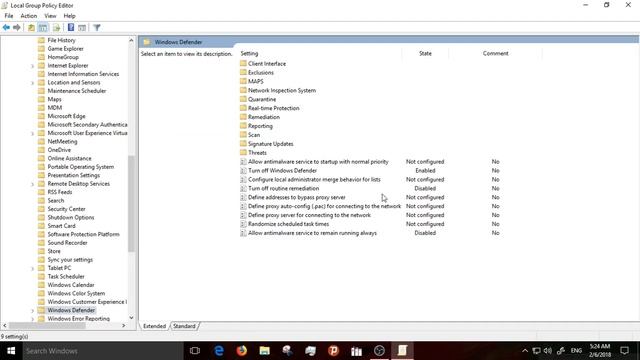This screenshot has width=640, height=360.
Task: Select Security Center in the tree
Action: click(67, 209)
